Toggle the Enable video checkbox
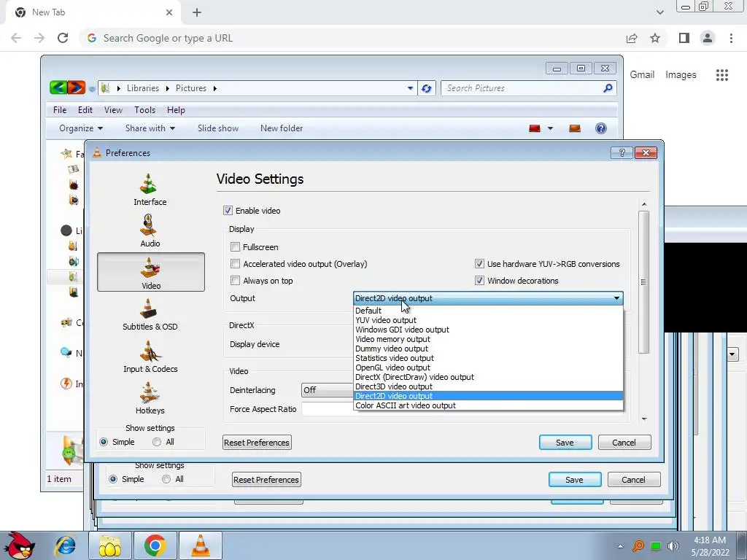Screen dimensions: 747x560 click(228, 211)
